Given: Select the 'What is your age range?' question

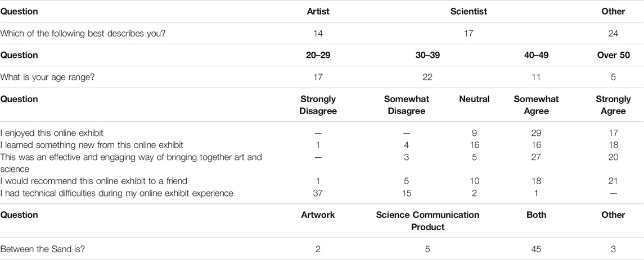Looking at the screenshot, I should coord(47,77).
